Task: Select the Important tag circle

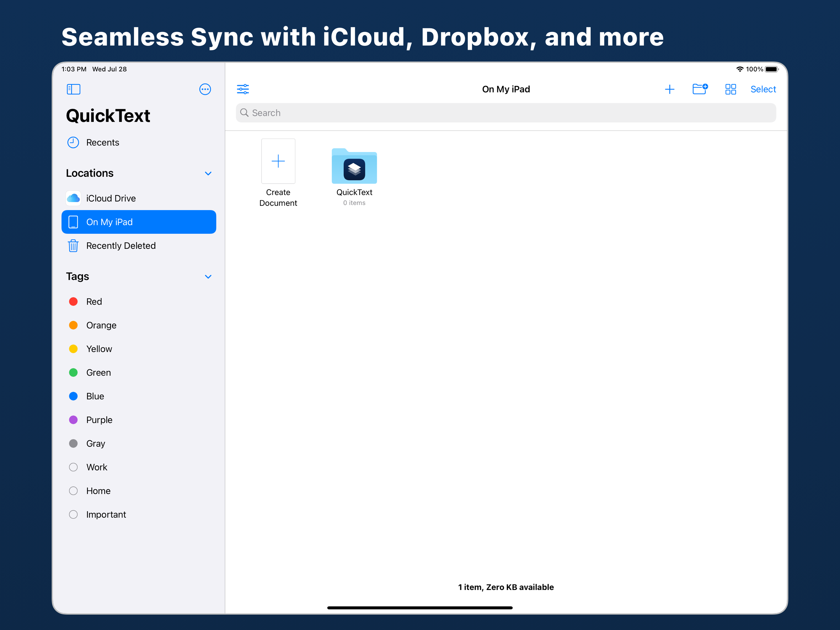Action: click(x=73, y=514)
